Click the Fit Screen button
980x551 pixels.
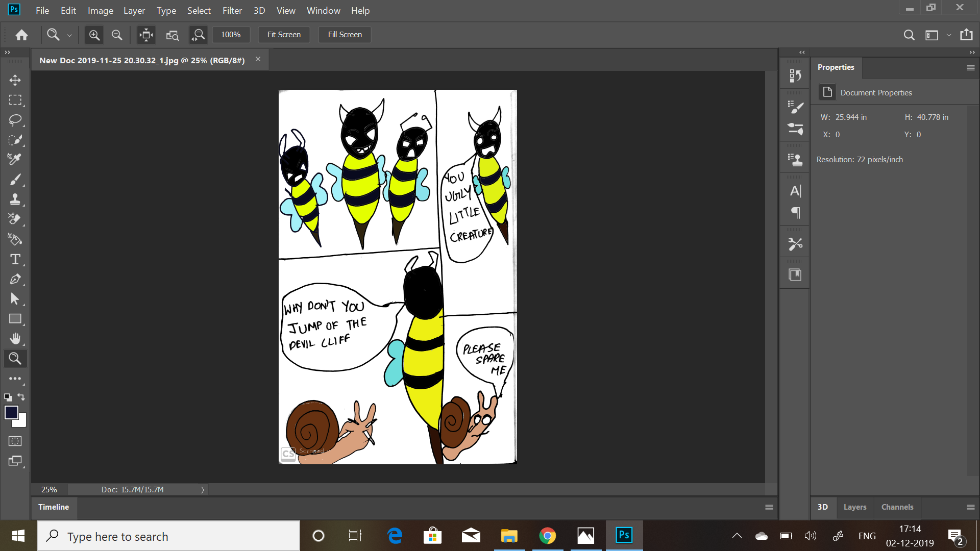284,35
